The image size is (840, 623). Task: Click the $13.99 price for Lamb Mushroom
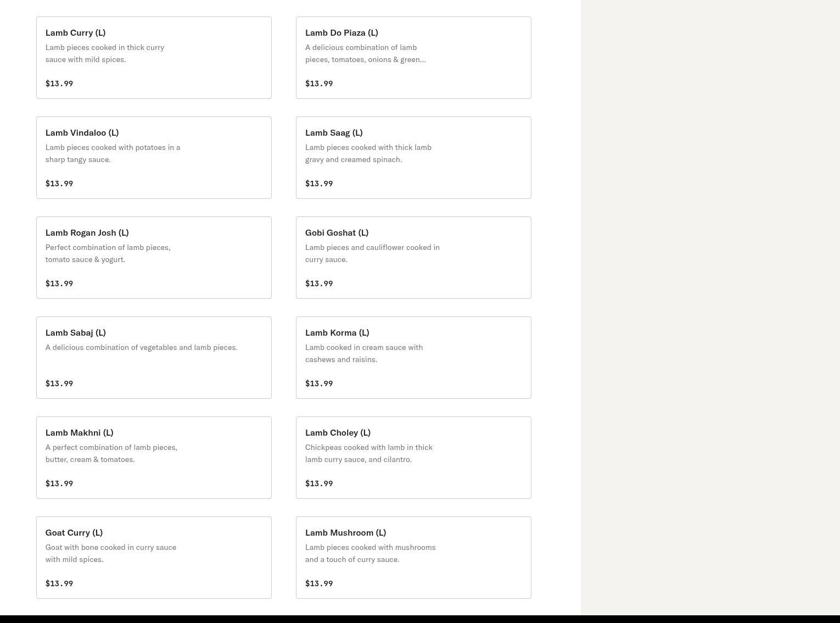point(319,583)
